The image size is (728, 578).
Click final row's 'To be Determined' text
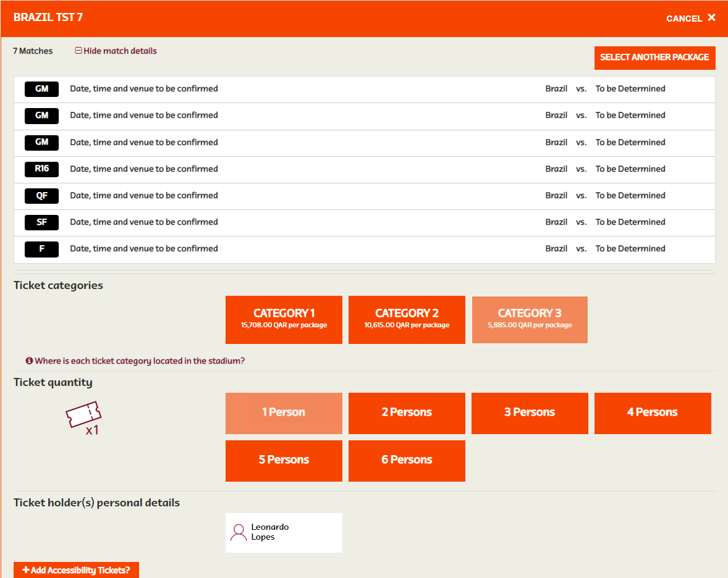630,249
